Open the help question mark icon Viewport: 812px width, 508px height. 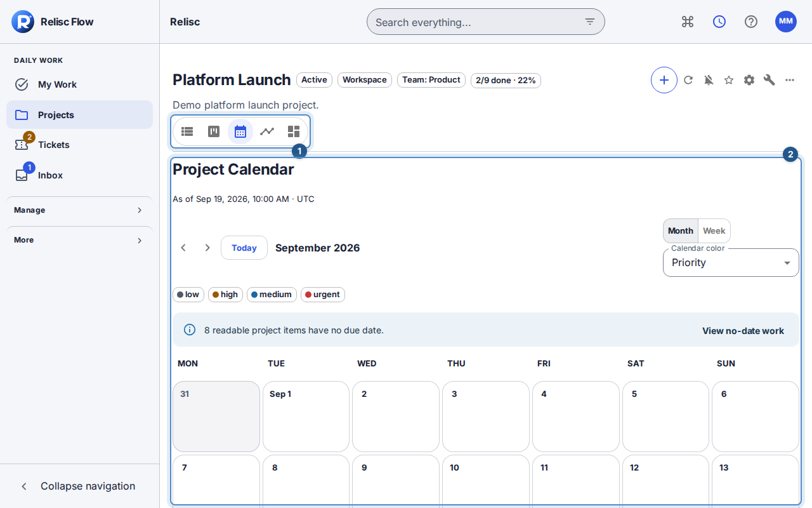coord(751,22)
